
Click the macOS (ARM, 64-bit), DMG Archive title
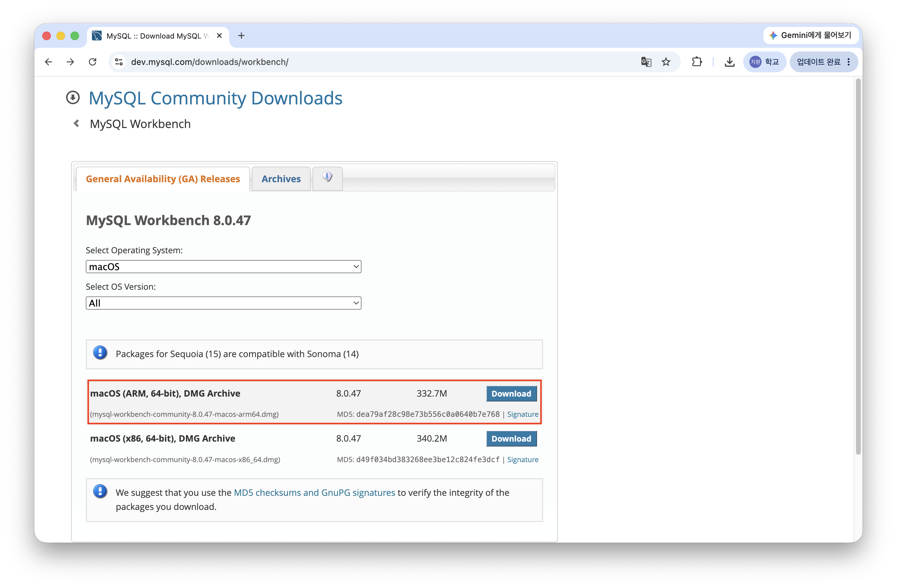click(x=165, y=394)
